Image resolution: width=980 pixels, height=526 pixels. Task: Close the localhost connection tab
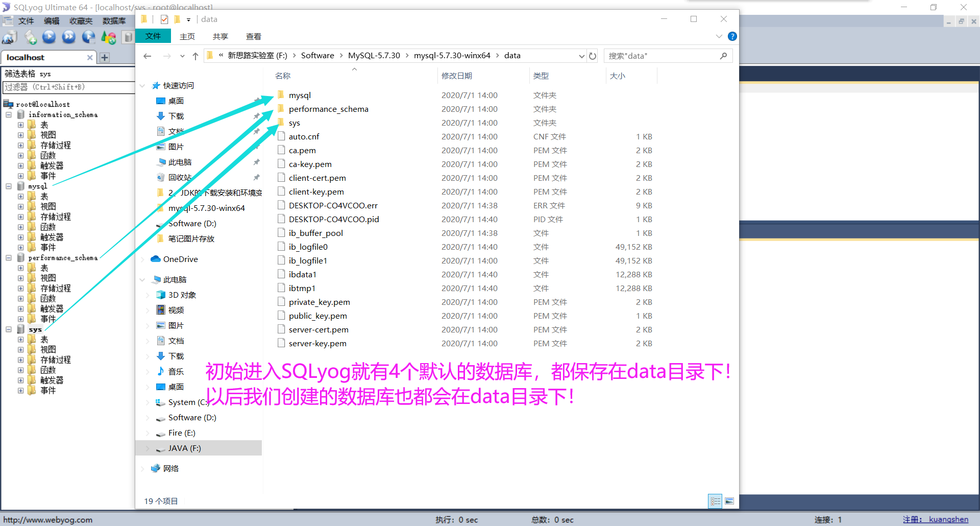(x=90, y=57)
